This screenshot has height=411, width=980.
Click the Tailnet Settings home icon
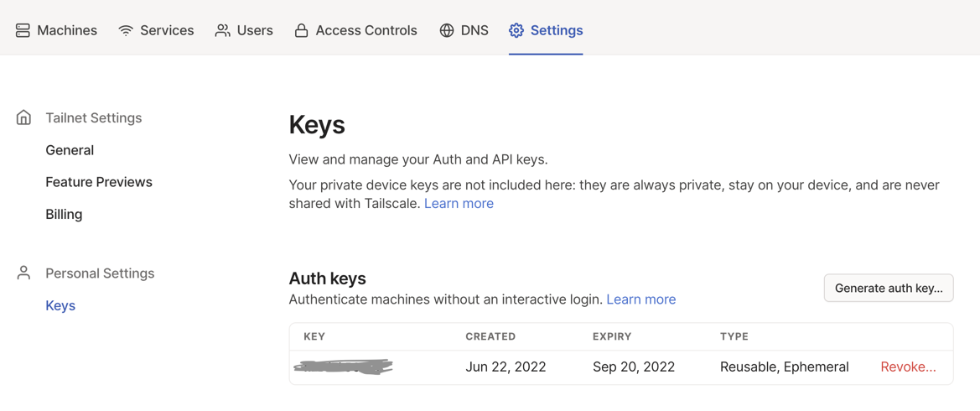pos(23,117)
